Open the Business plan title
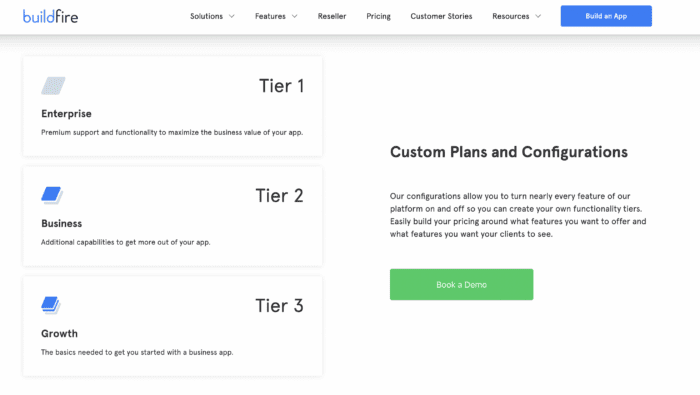Viewport: 700px width, 395px height. (x=62, y=224)
